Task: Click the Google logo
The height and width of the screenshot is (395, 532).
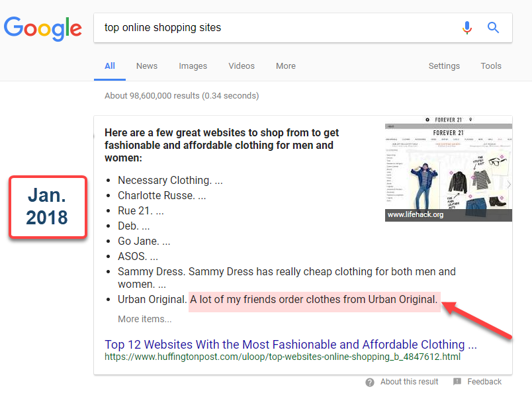Action: click(43, 28)
